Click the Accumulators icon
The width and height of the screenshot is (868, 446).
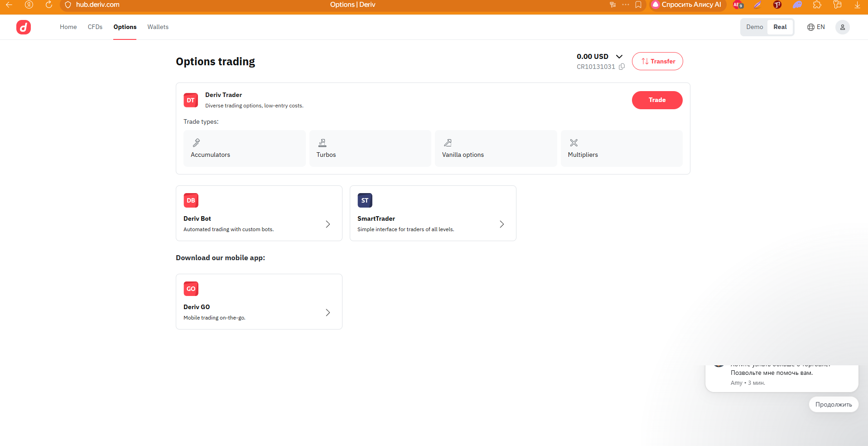click(x=196, y=143)
